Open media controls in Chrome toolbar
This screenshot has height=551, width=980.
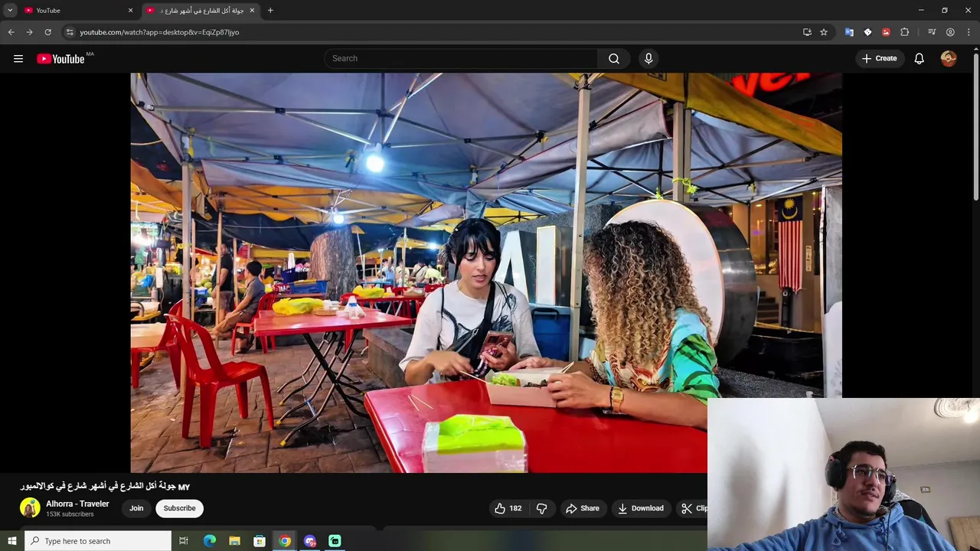(932, 32)
